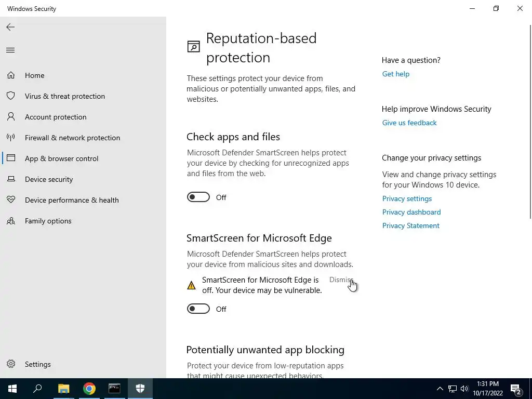Select App & browser control label
This screenshot has height=399, width=532.
click(61, 158)
